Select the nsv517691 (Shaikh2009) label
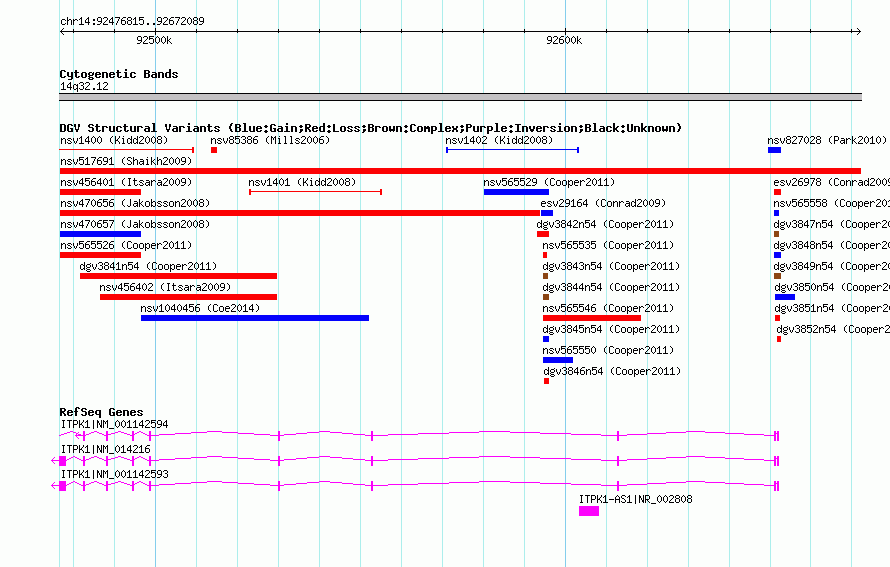The image size is (890, 567). pyautogui.click(x=126, y=161)
